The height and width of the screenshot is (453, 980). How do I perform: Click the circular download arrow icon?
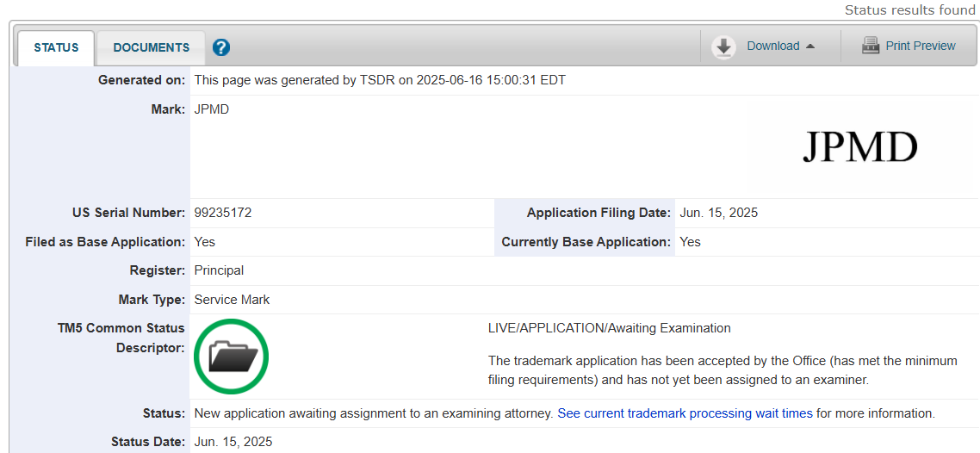(723, 47)
